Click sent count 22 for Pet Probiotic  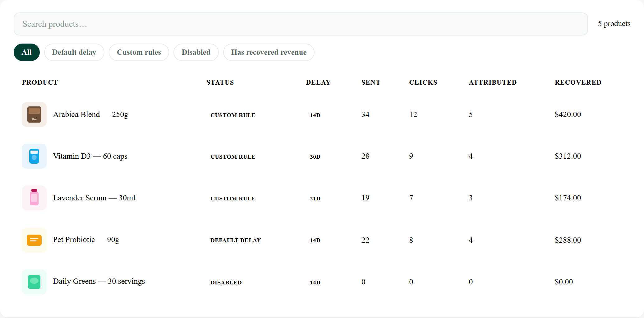(x=366, y=240)
